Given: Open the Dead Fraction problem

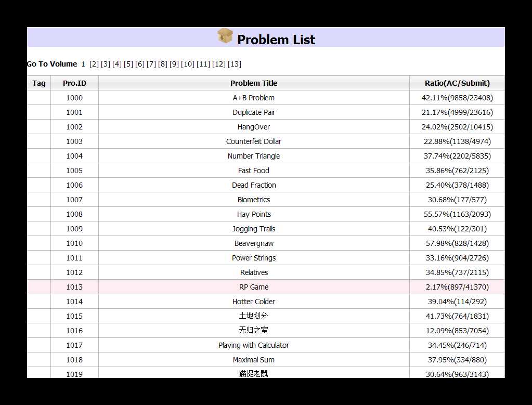Looking at the screenshot, I should point(254,185).
